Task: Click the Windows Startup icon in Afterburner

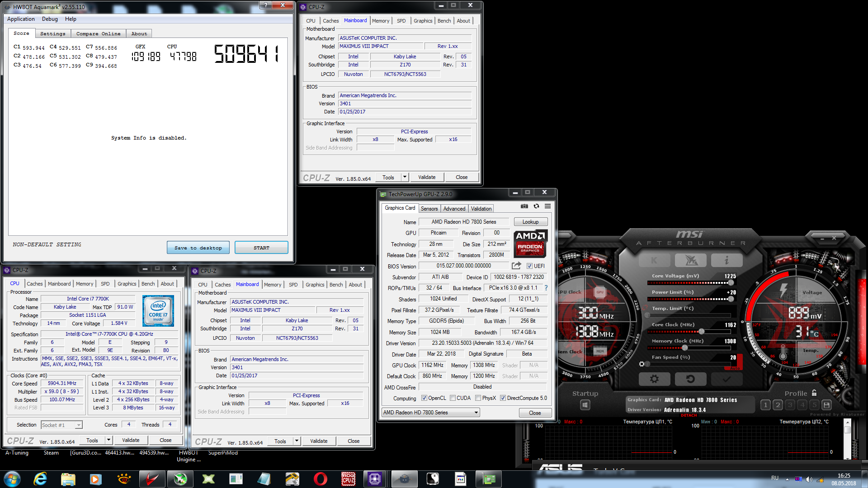Action: click(x=585, y=405)
